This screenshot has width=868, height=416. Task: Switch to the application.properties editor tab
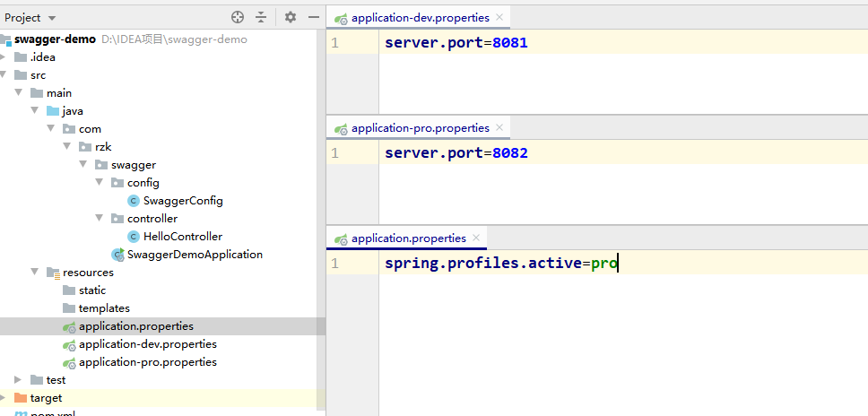[409, 238]
